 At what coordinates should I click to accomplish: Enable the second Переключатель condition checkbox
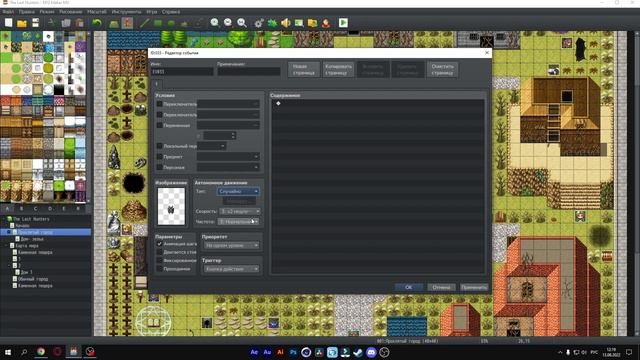click(x=160, y=115)
